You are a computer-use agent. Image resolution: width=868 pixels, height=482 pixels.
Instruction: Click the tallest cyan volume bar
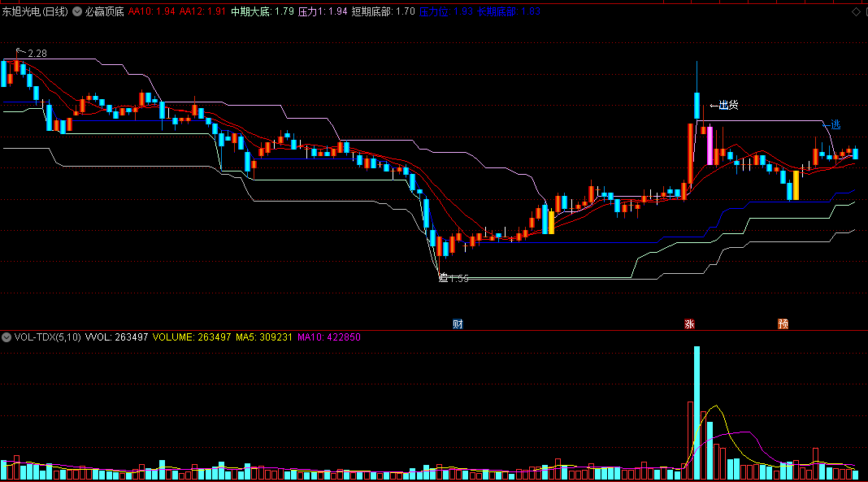[697, 413]
